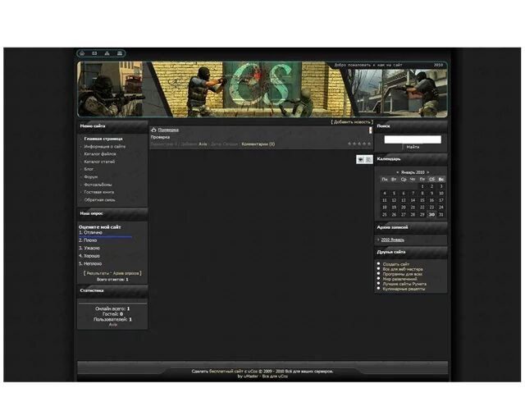The height and width of the screenshot is (420, 525).
Task: Rate the Проверка post using the stars
Action: 359,144
